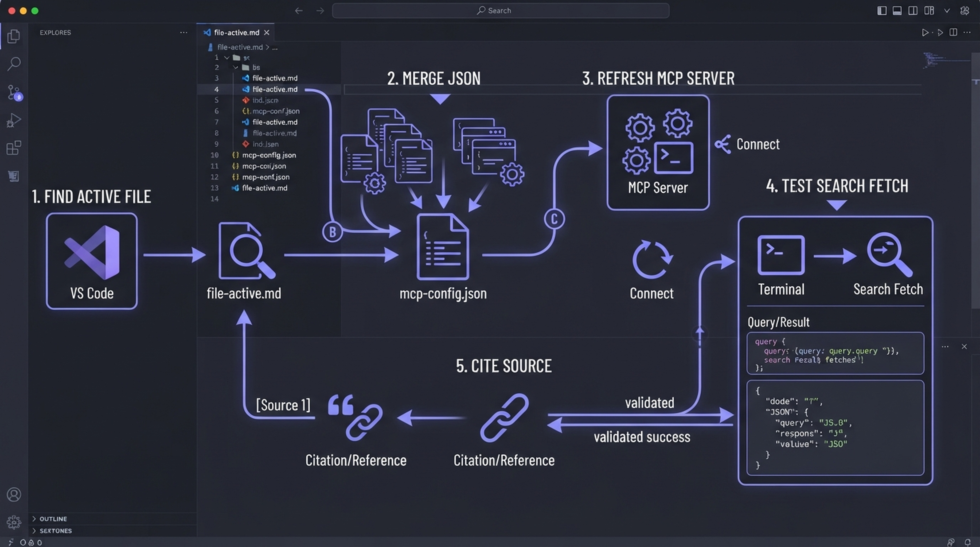Open the title bar chevron dropdown

point(947,11)
